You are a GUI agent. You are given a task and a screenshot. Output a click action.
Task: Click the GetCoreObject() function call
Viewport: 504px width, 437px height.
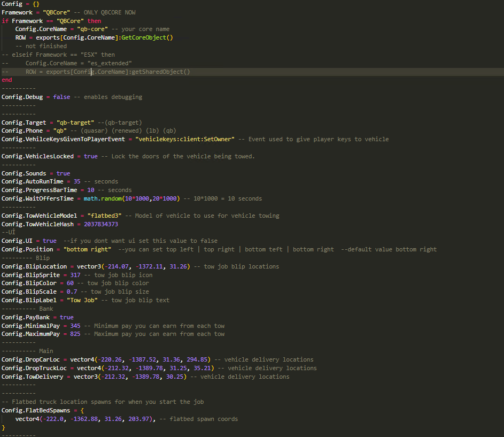[x=150, y=37]
